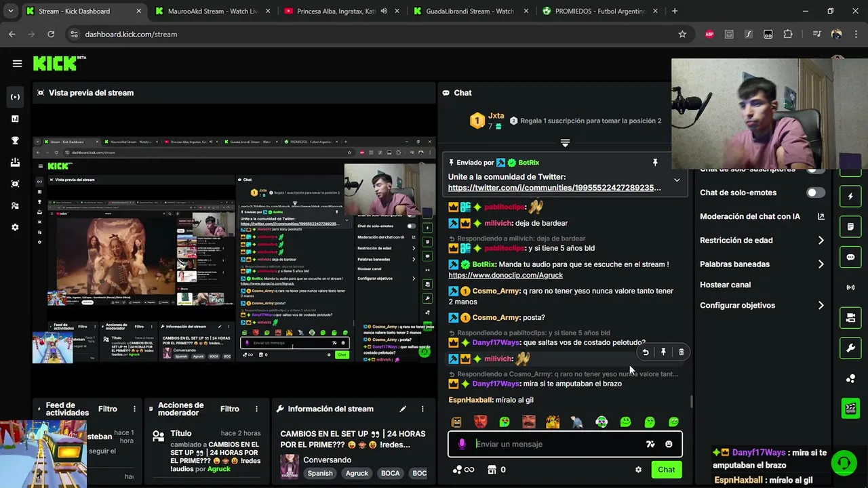
Task: Open Filtro in Feed de actividades
Action: [107, 409]
